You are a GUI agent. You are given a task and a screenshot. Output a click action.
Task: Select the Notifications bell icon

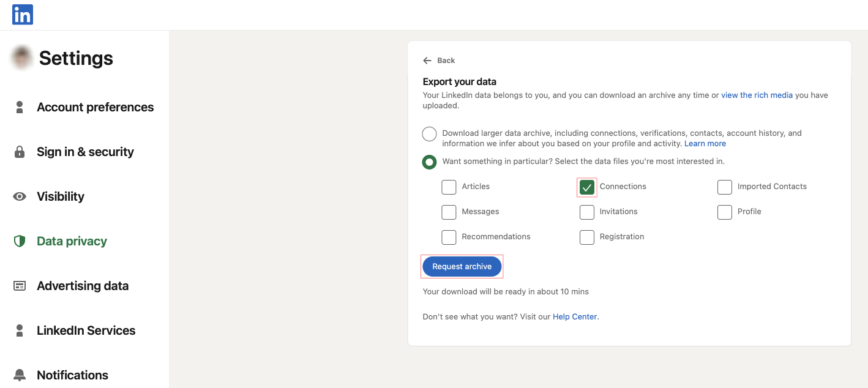[20, 375]
